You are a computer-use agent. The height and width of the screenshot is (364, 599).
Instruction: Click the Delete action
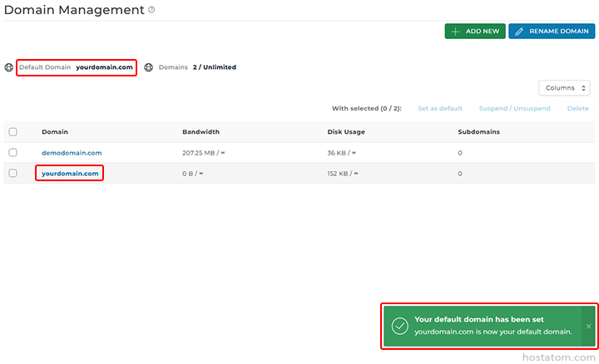coord(577,109)
